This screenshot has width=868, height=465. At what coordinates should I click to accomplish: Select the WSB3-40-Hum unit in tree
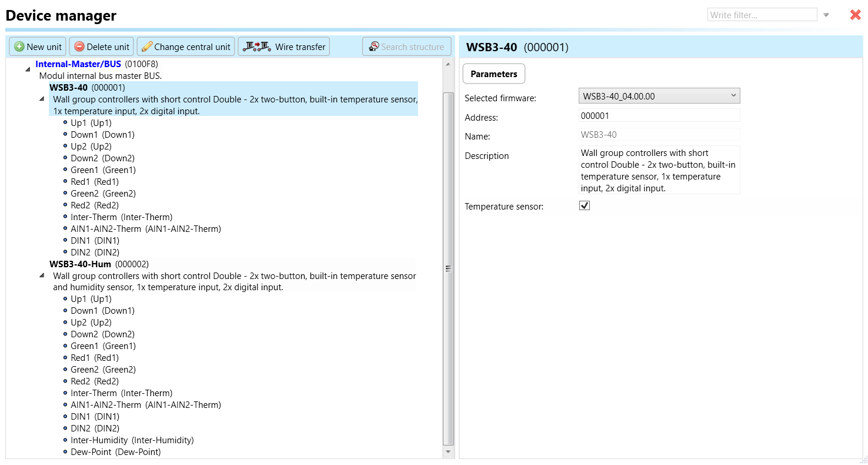[x=80, y=264]
